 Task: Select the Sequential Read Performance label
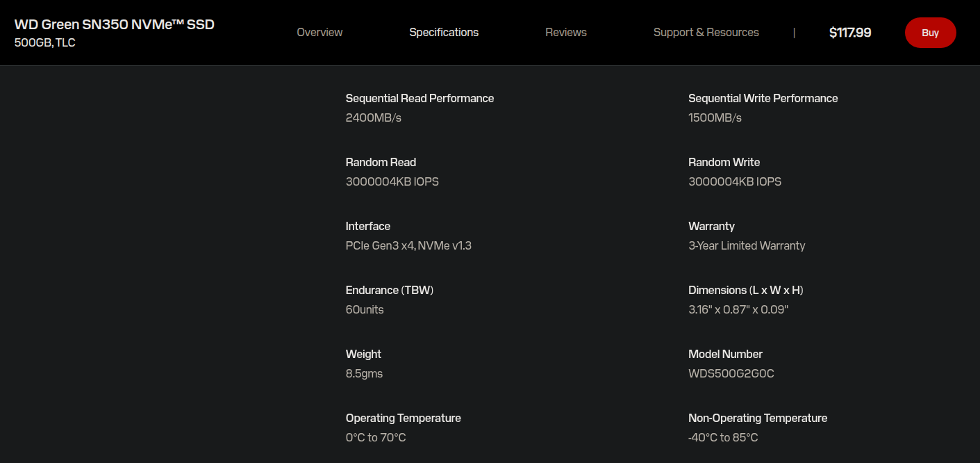click(x=420, y=98)
